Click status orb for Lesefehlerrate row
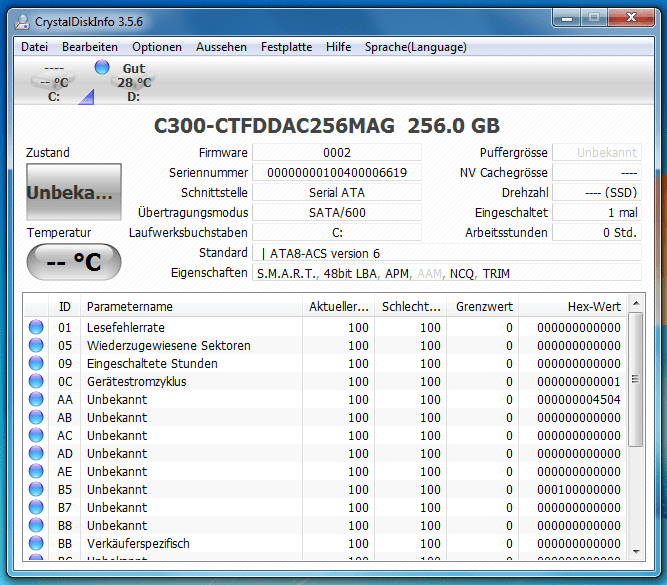 36,327
